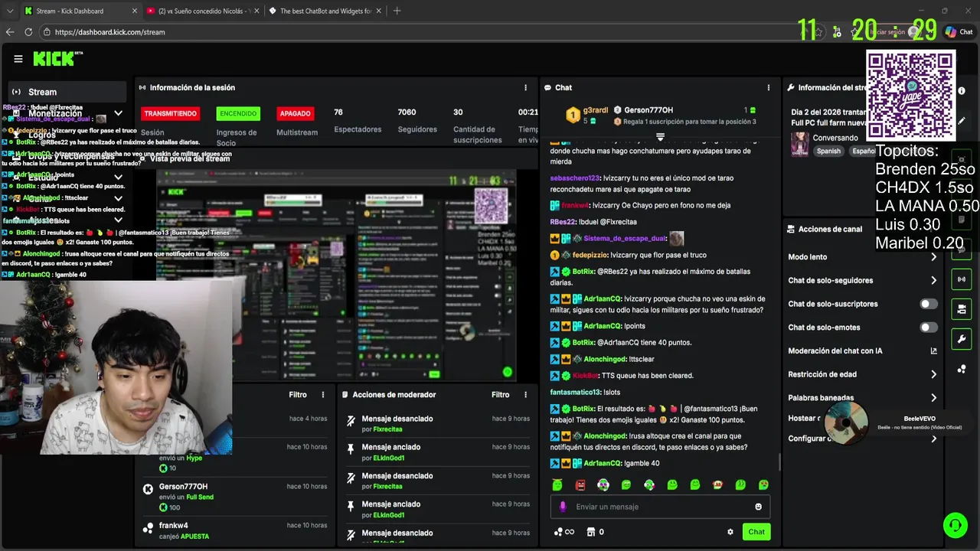Open options menu of Información de la sesión
The image size is (980, 551).
pyautogui.click(x=525, y=88)
